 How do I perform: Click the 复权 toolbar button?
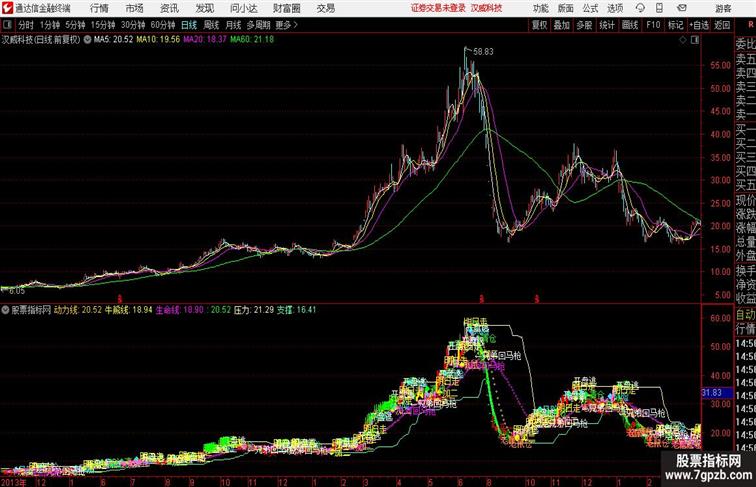coord(539,25)
